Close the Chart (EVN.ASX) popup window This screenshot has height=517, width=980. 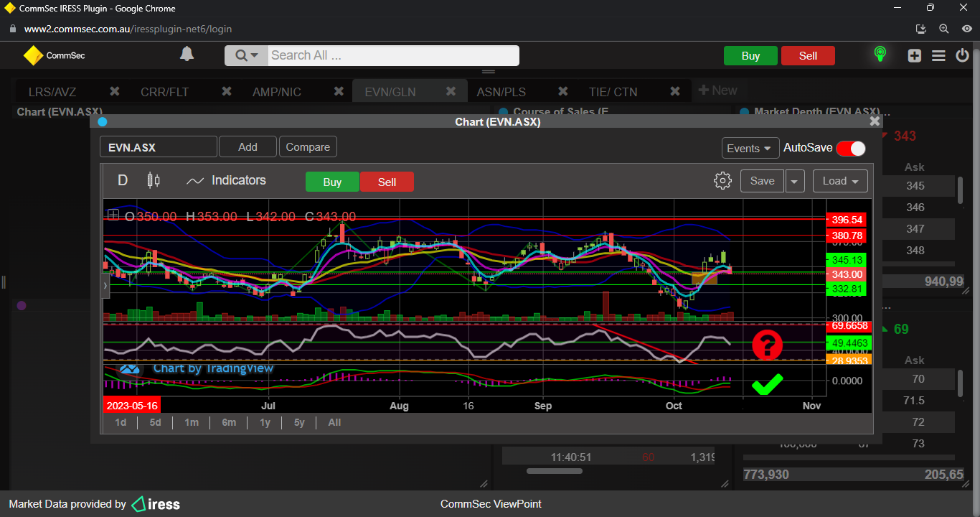tap(874, 121)
